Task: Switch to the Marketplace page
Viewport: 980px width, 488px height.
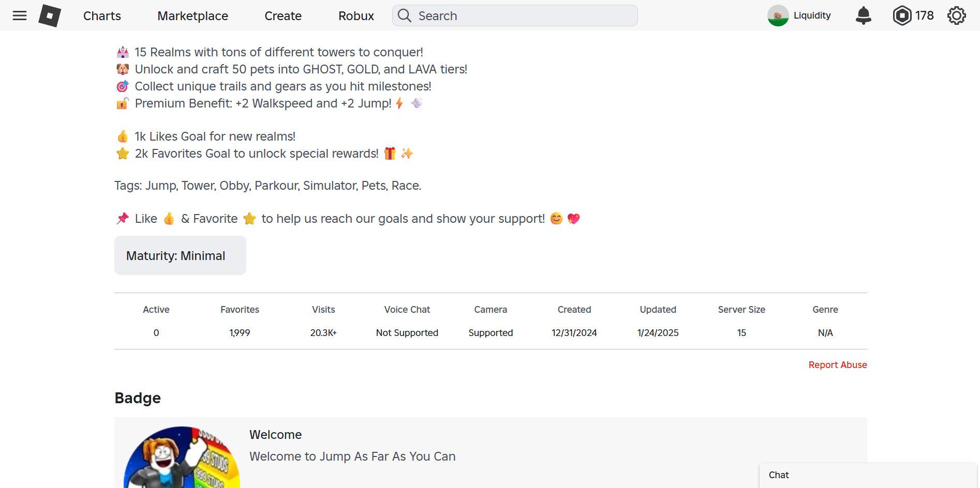Action: coord(192,16)
